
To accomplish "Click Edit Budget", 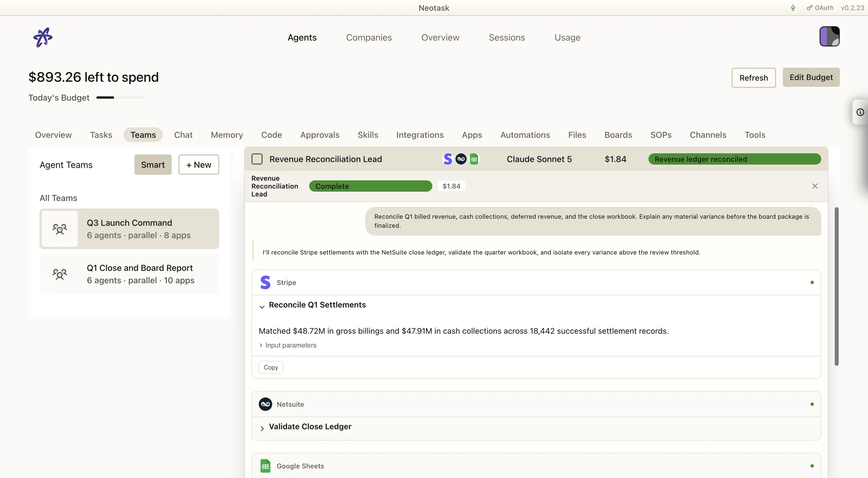I will click(x=811, y=77).
